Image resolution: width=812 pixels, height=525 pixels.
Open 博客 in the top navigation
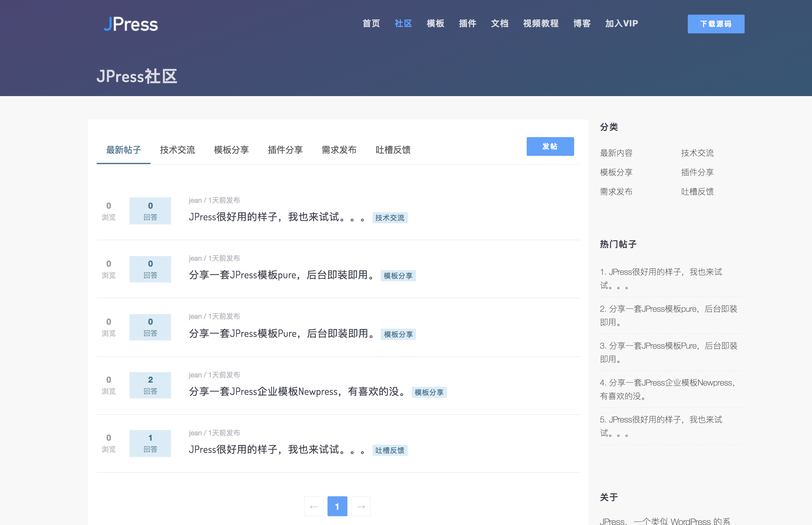(x=582, y=23)
